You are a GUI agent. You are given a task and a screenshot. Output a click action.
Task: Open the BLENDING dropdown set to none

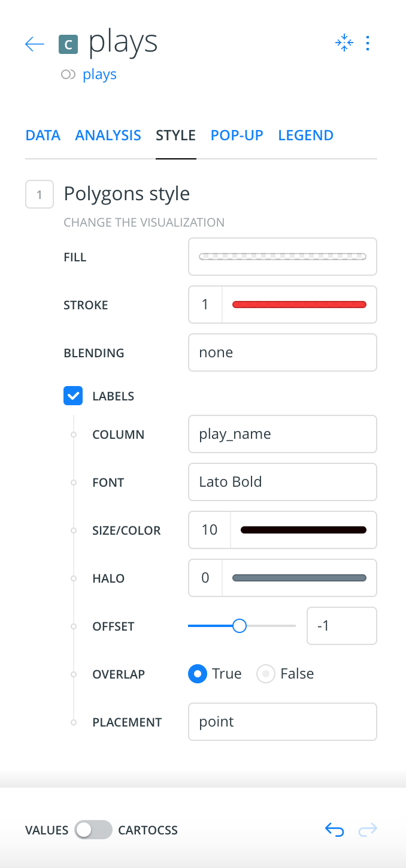pos(283,352)
